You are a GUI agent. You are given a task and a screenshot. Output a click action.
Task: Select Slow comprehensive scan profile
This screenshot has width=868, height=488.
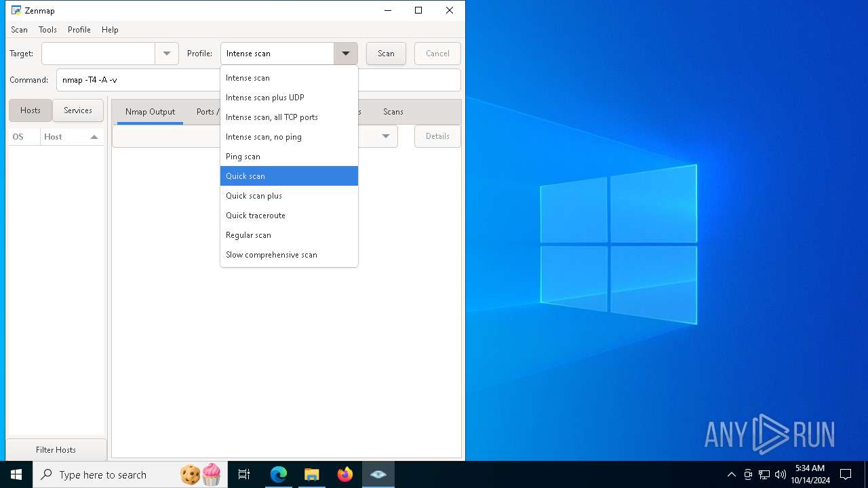click(x=289, y=255)
